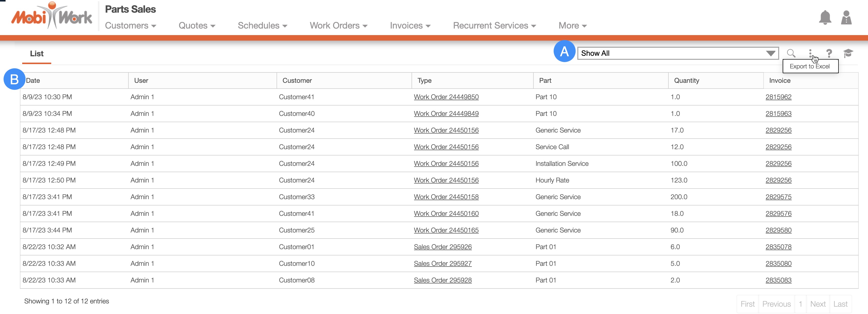
Task: Open invoice 2835083 link
Action: (x=778, y=280)
